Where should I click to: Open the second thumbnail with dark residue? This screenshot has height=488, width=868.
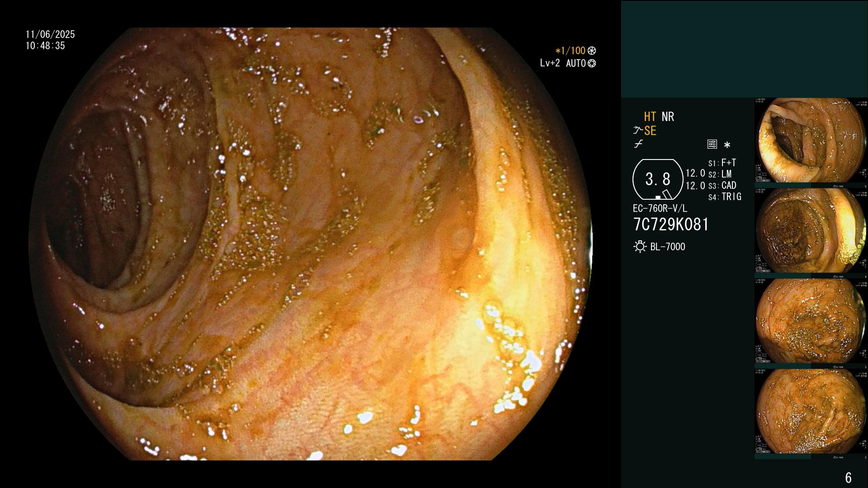point(811,231)
